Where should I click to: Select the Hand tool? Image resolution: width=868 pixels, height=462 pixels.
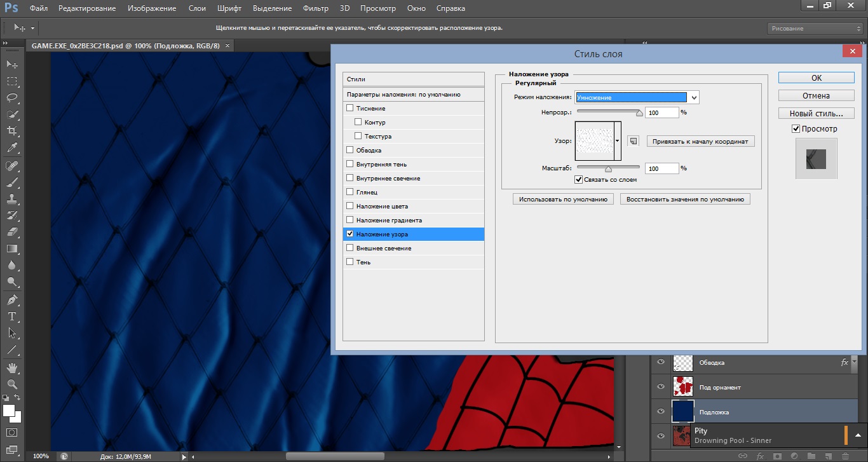coord(12,368)
